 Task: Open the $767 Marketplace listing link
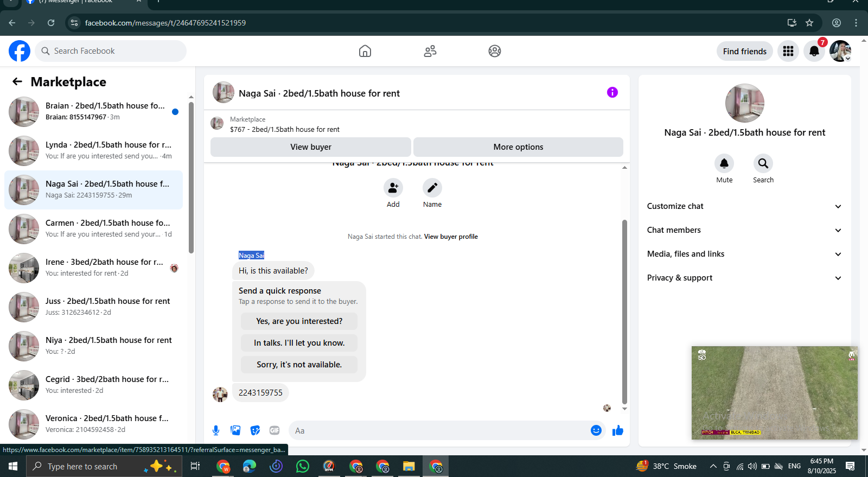tap(285, 129)
